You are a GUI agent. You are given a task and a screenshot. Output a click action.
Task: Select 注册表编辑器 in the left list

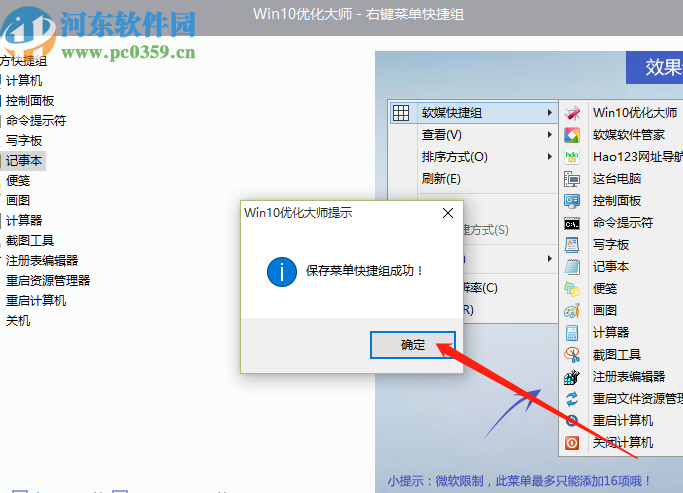tap(42, 260)
